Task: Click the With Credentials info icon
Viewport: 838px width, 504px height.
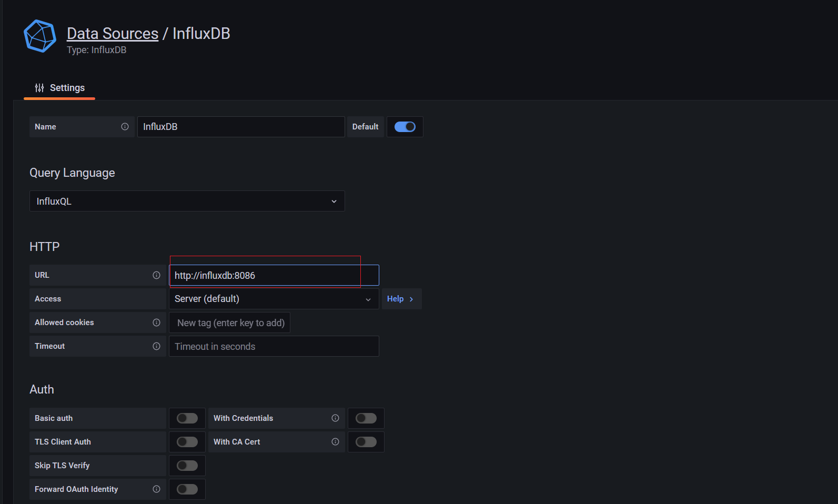Action: [x=335, y=418]
